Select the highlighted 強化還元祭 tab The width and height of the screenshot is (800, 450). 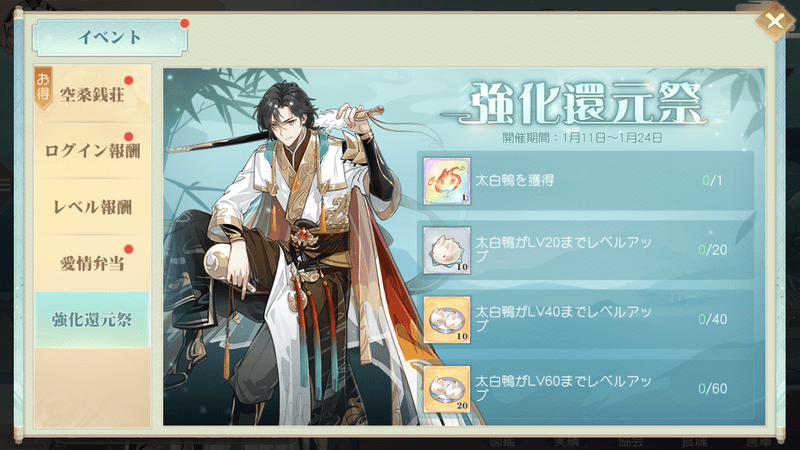tap(92, 320)
